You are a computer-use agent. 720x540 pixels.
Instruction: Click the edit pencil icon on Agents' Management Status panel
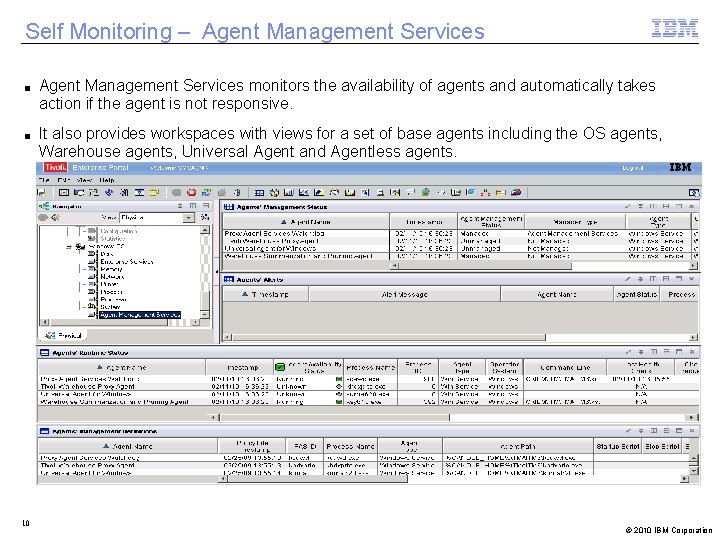coord(628,207)
